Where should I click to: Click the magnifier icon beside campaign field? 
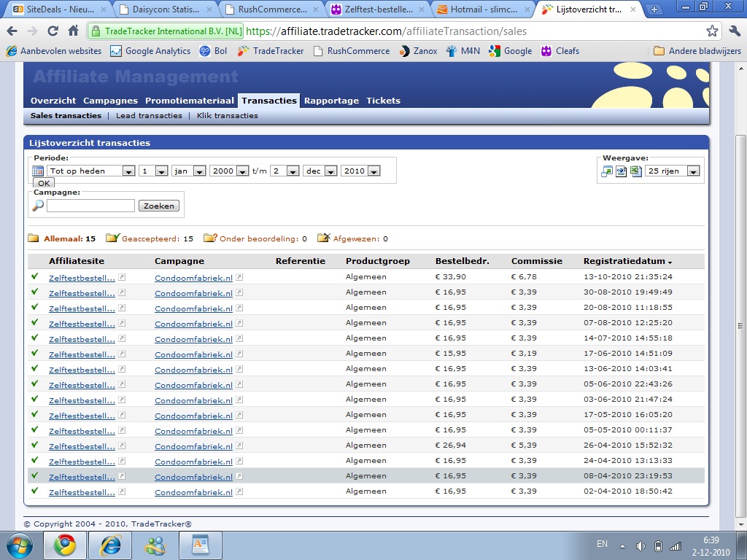38,205
